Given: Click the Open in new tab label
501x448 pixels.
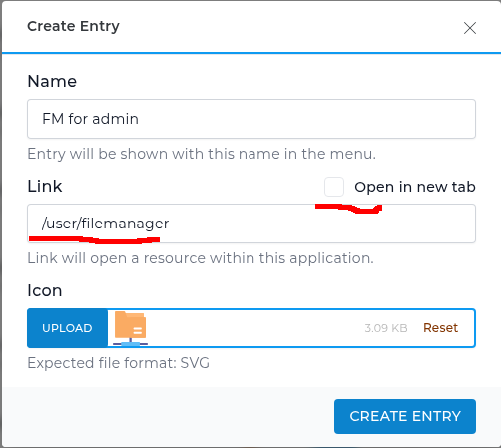Looking at the screenshot, I should (415, 187).
